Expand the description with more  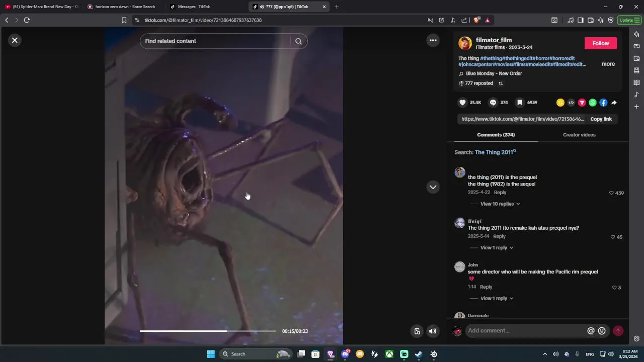point(608,64)
